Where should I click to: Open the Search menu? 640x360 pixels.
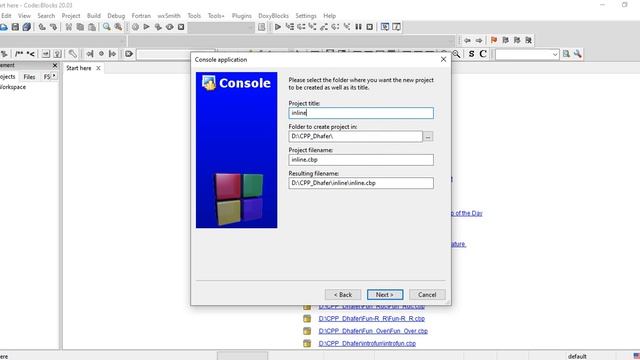[46, 16]
